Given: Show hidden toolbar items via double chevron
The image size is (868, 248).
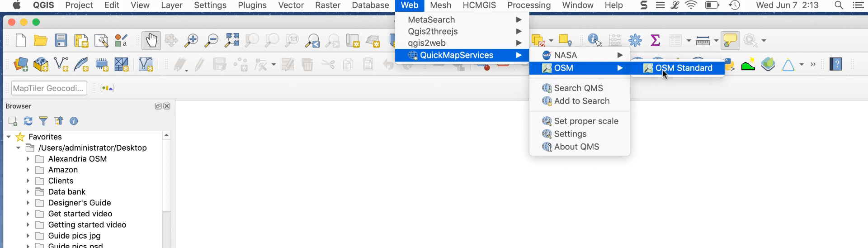Looking at the screenshot, I should point(813,65).
